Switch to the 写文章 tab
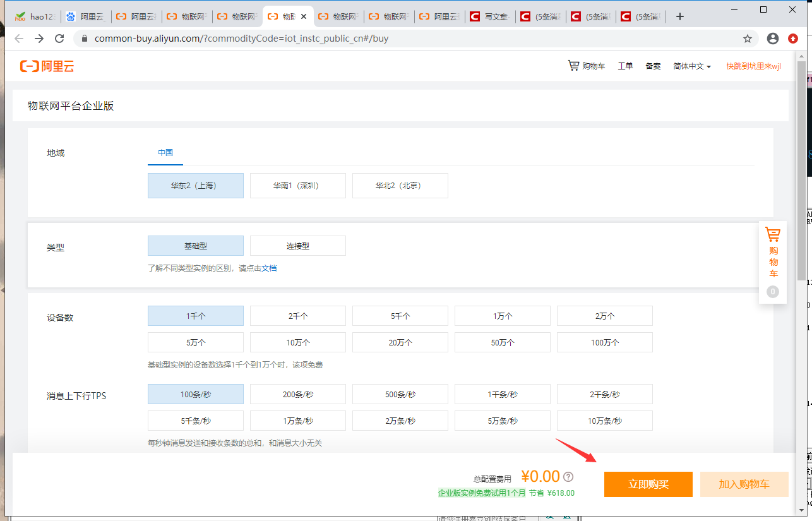This screenshot has width=812, height=521. [x=489, y=16]
